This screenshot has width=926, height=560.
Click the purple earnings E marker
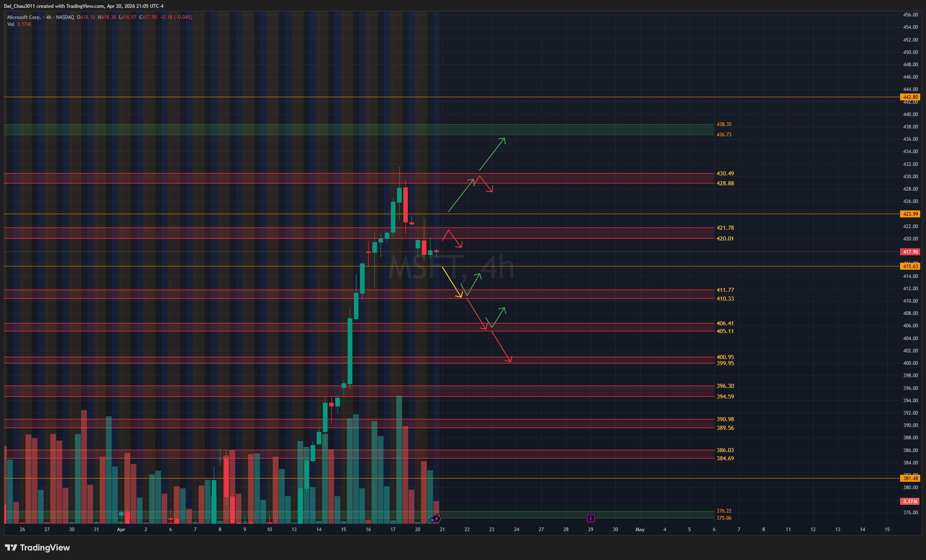[x=590, y=518]
